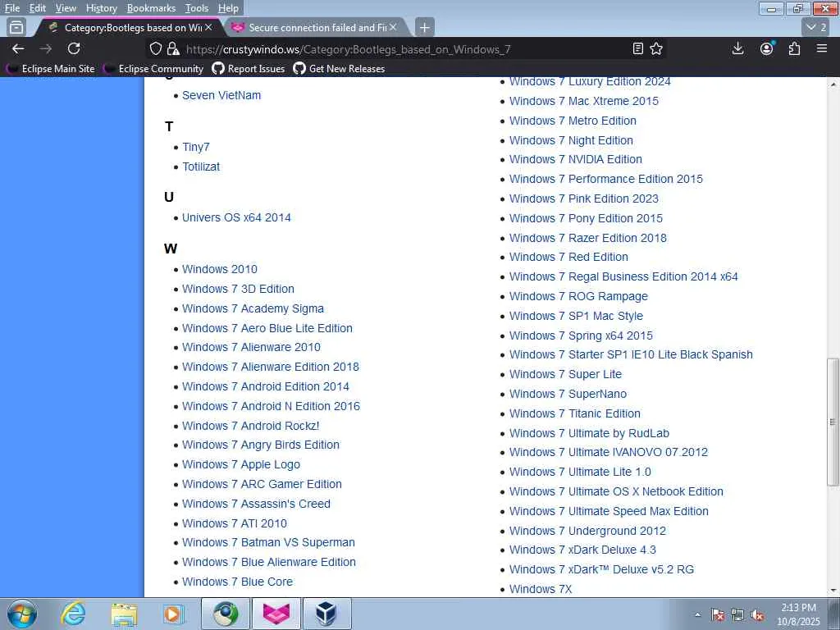Screen dimensions: 840x630
Task: Open Windows 7 Underground 2012 link
Action: point(587,531)
